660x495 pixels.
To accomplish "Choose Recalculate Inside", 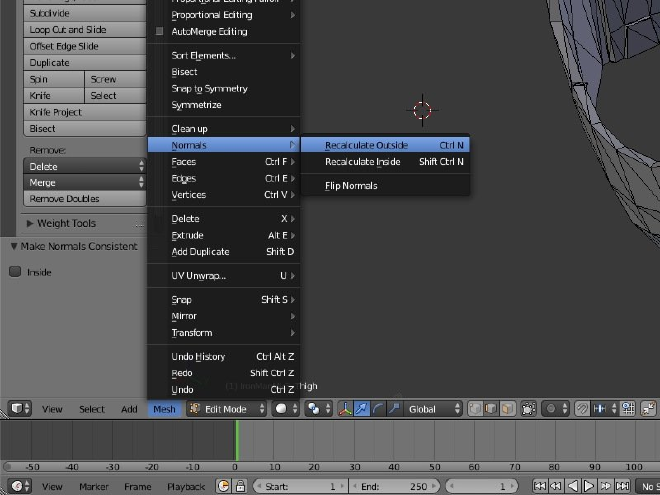I will (x=385, y=162).
